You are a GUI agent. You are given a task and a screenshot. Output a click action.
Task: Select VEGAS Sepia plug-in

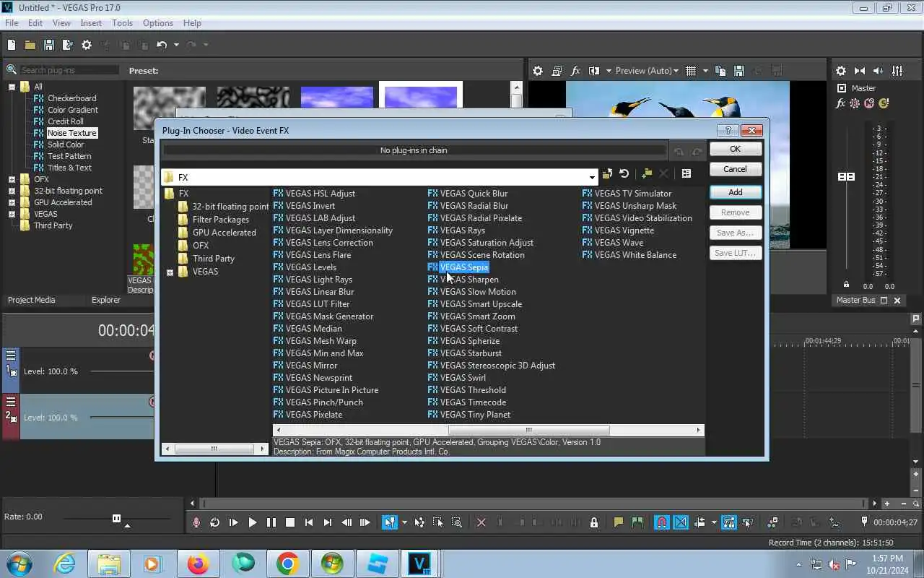[464, 267]
